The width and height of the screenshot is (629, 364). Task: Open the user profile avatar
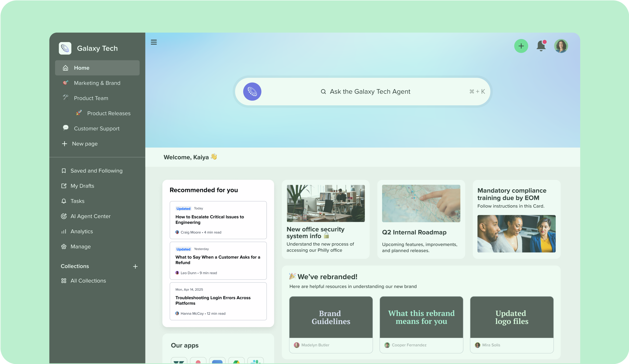(561, 46)
